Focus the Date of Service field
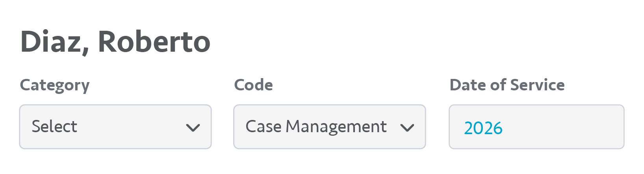The image size is (644, 174). tap(536, 127)
